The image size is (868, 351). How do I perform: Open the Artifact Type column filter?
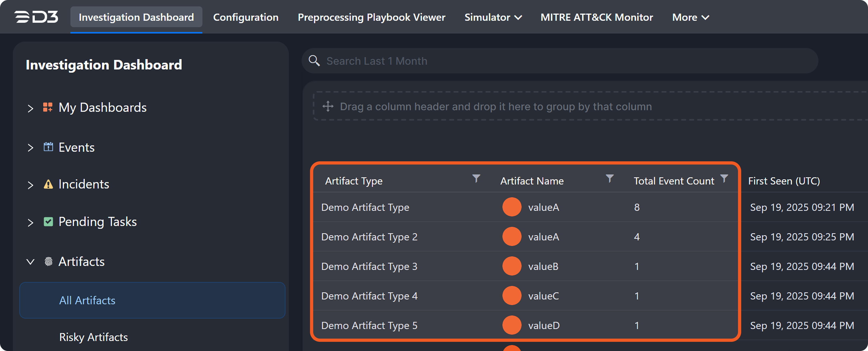coord(476,178)
